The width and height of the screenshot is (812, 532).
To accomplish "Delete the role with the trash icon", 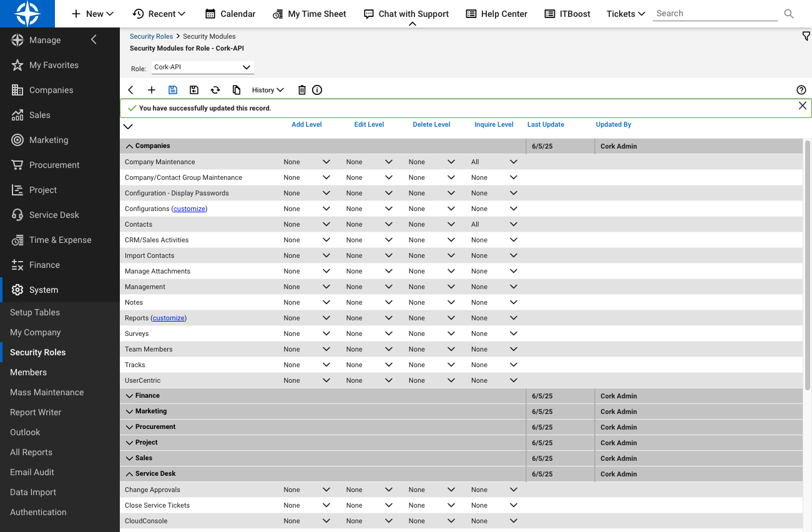I will (302, 90).
